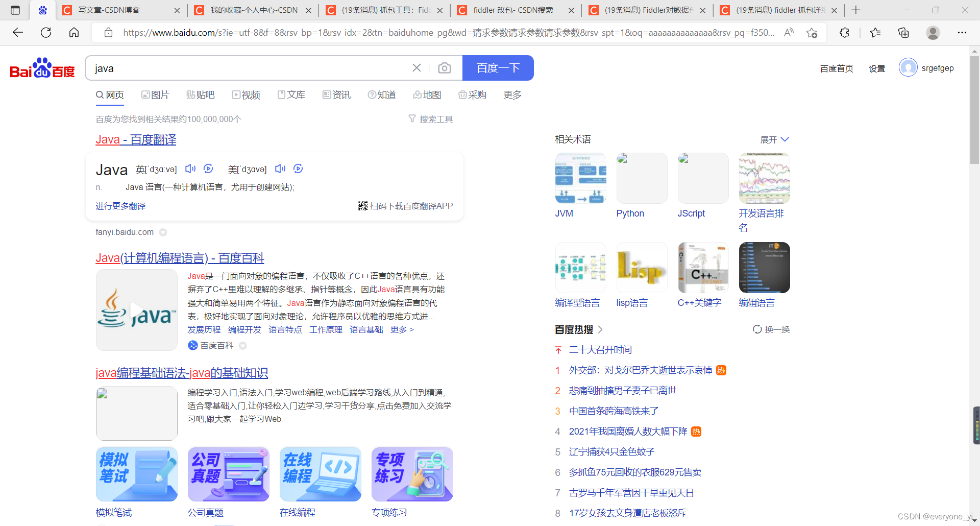
Task: Click the page vertical scrollbar thumb
Action: point(974,110)
